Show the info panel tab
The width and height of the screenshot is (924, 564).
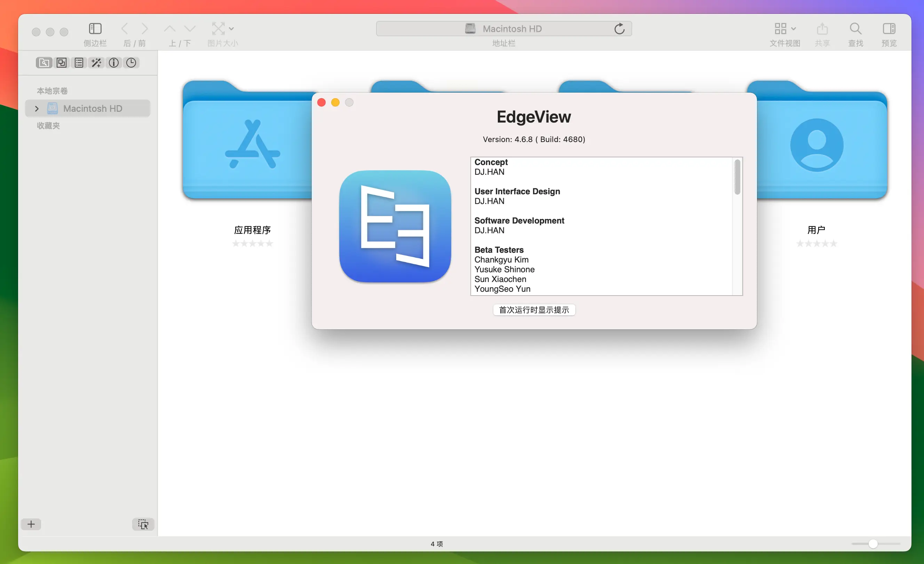tap(114, 63)
